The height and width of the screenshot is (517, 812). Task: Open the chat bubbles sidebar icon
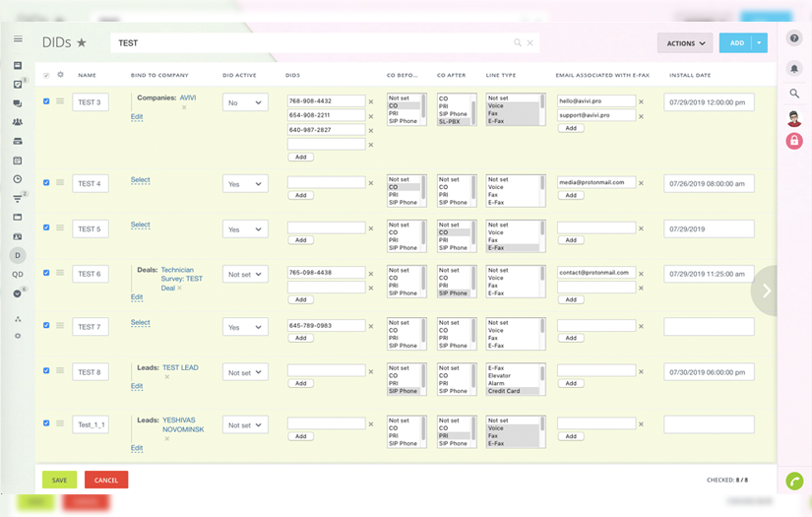[x=18, y=103]
